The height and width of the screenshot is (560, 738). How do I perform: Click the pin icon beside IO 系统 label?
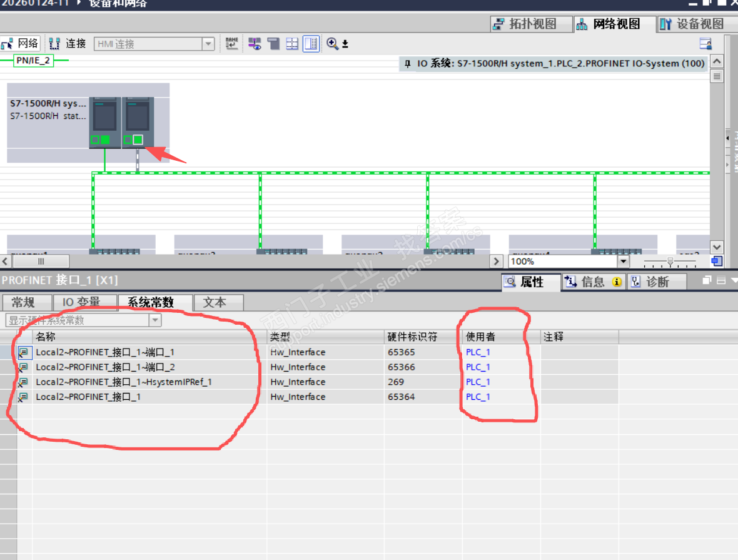(x=408, y=64)
